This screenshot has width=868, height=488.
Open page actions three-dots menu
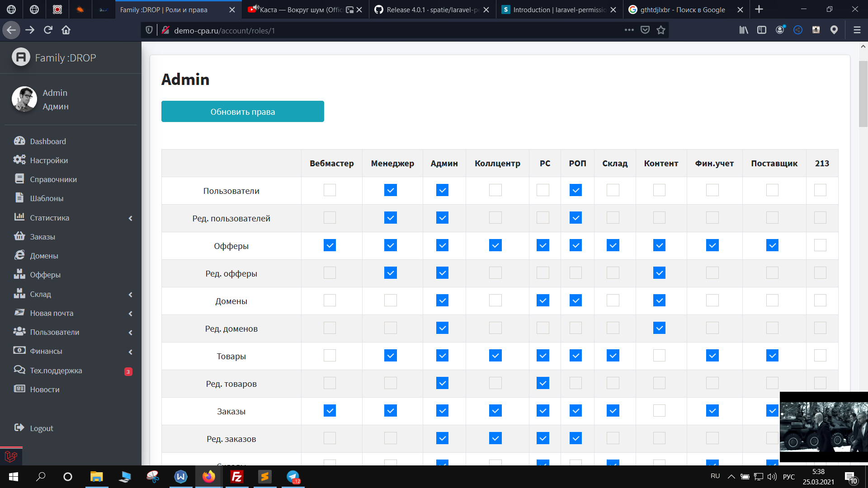coord(629,30)
